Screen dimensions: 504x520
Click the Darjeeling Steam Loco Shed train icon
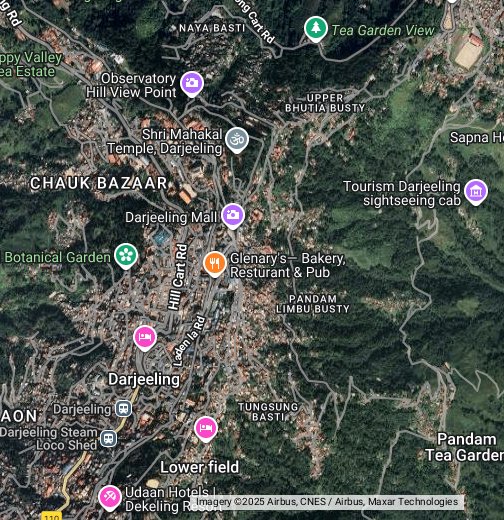(109, 438)
